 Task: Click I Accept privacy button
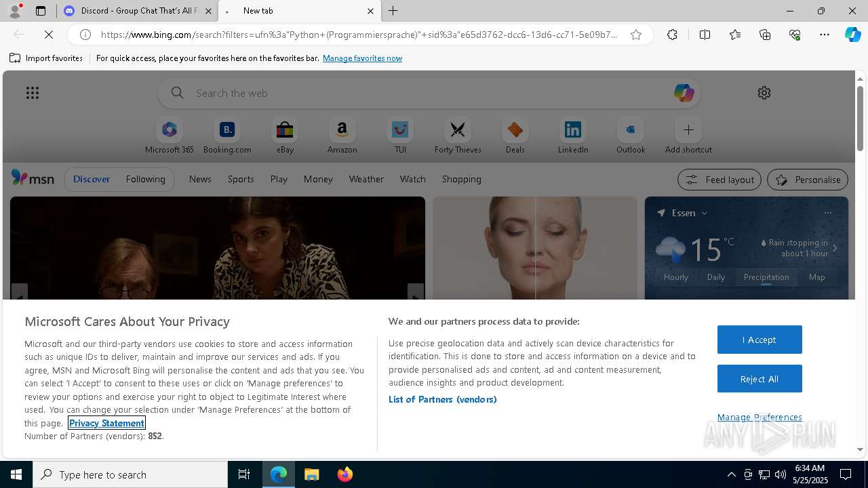(x=759, y=340)
